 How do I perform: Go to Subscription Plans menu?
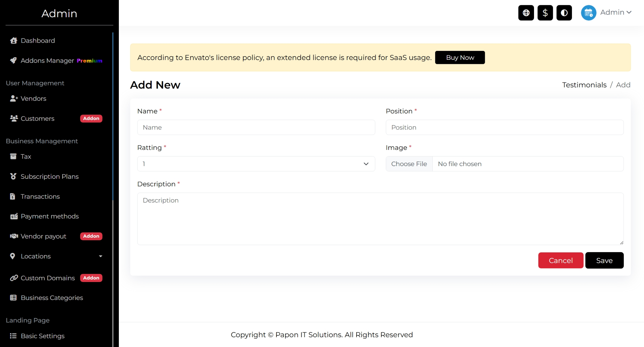(49, 177)
